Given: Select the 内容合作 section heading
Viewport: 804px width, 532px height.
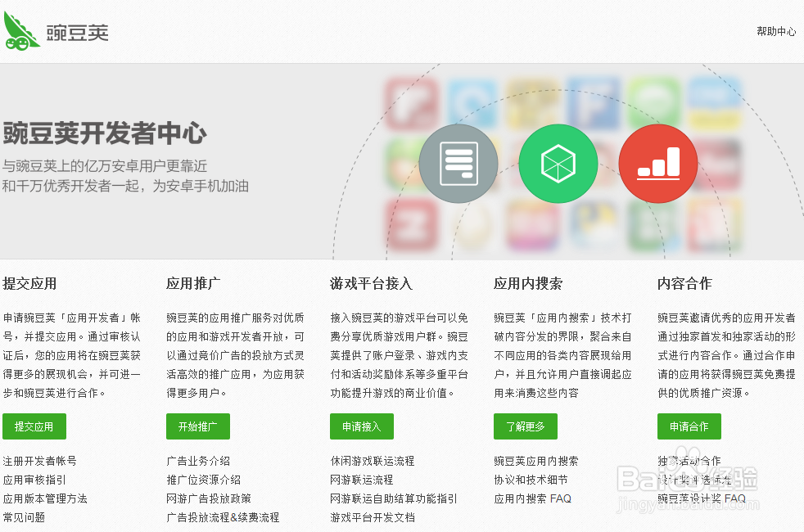Looking at the screenshot, I should [x=684, y=283].
